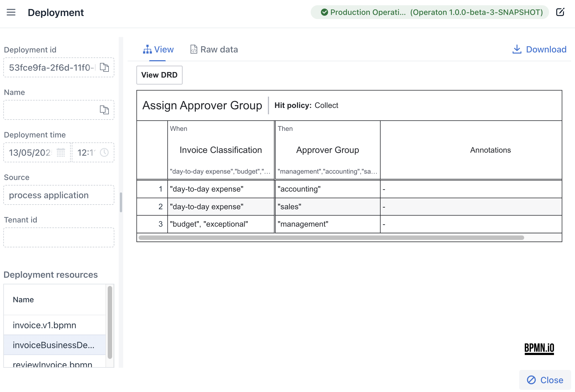The width and height of the screenshot is (575, 392).
Task: Select invoice.v1.bpmn resource
Action: pyautogui.click(x=55, y=325)
